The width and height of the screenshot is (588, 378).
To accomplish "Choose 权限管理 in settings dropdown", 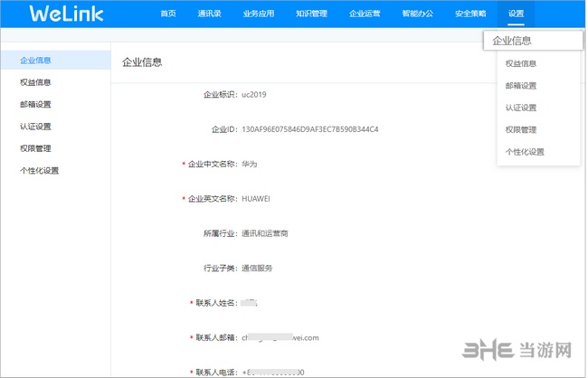I will point(521,129).
